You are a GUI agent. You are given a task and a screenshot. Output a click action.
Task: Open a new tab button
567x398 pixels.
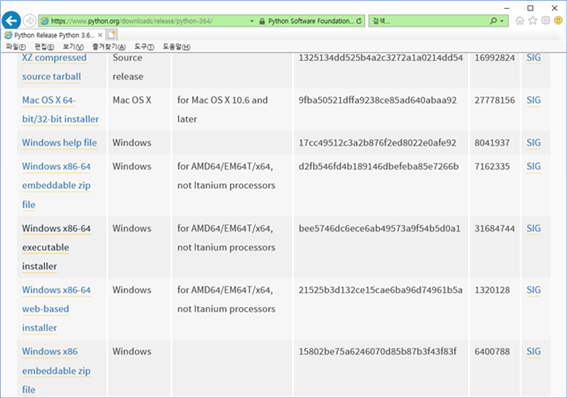(x=111, y=35)
